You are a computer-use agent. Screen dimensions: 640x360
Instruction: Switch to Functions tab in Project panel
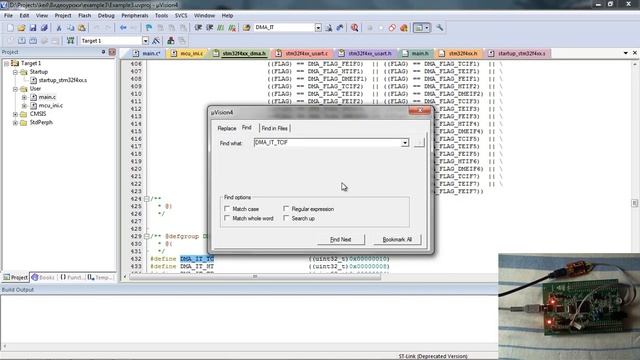71,278
